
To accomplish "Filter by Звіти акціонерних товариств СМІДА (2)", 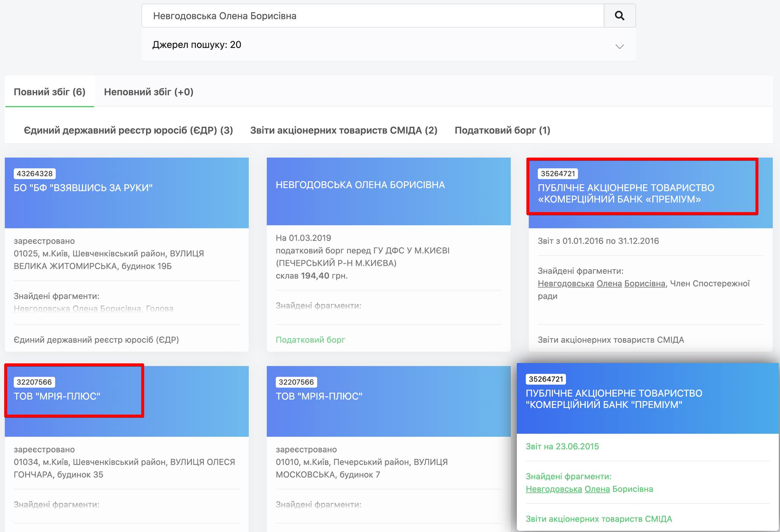I will pyautogui.click(x=344, y=130).
